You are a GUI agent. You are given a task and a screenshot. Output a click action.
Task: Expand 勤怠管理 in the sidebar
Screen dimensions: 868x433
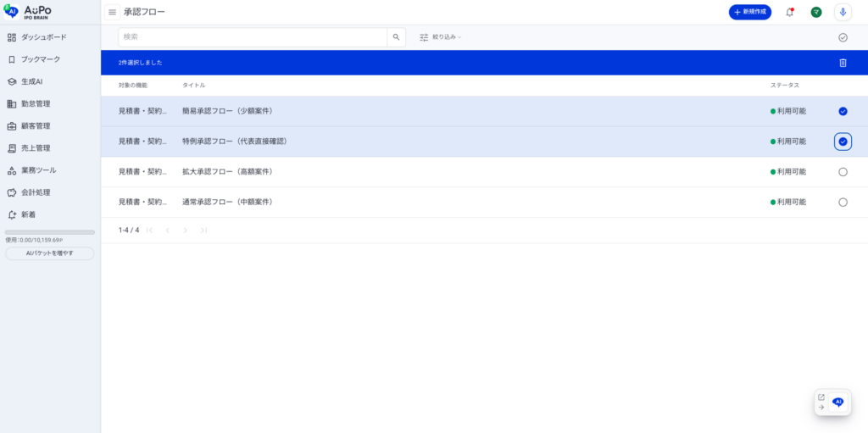click(36, 104)
